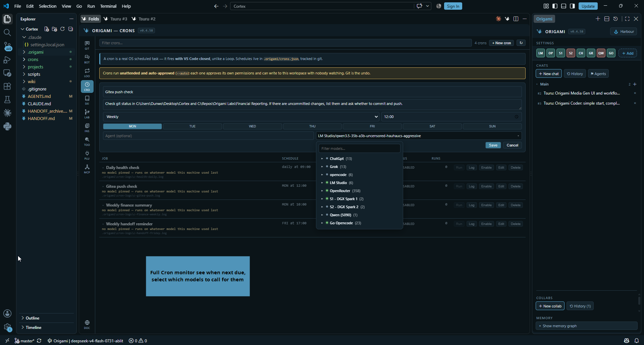
Task: Open the Terminal menu
Action: (x=108, y=6)
